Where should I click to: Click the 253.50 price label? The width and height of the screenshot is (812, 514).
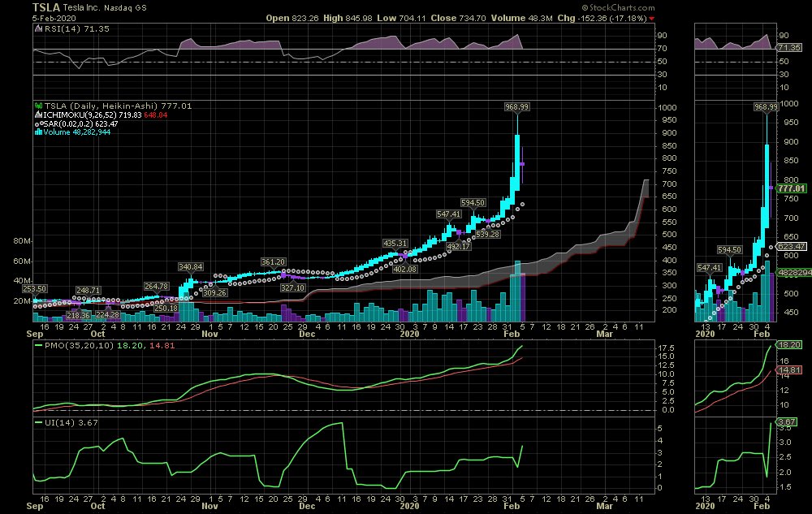34,289
